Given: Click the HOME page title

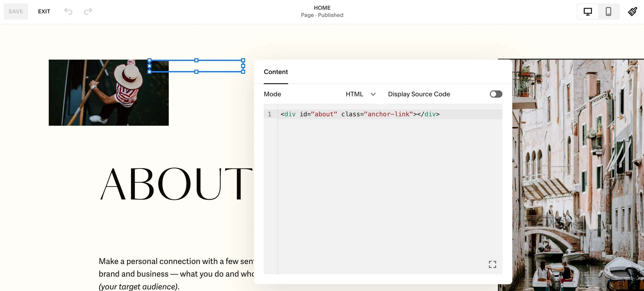Looking at the screenshot, I should click(x=322, y=8).
